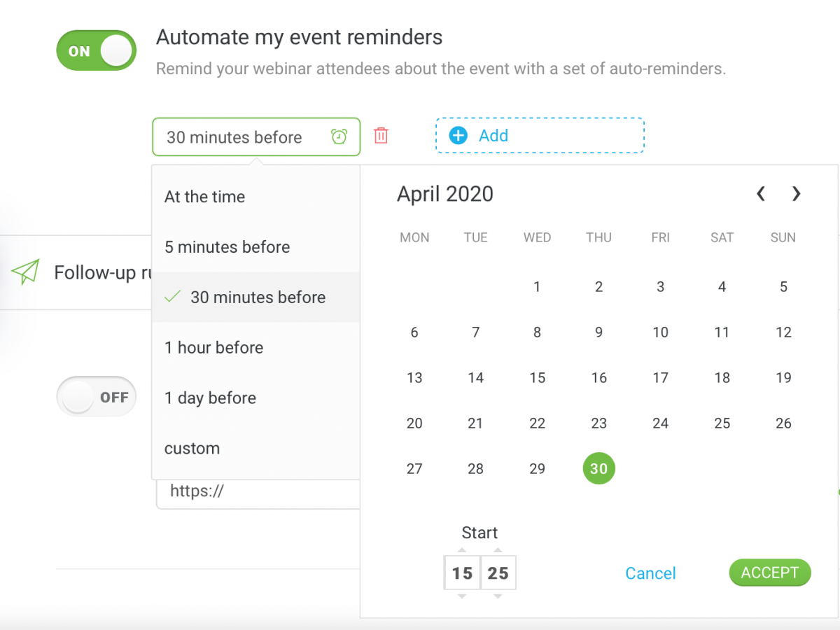
Task: Click the paper plane Follow-up icon
Action: coord(25,272)
